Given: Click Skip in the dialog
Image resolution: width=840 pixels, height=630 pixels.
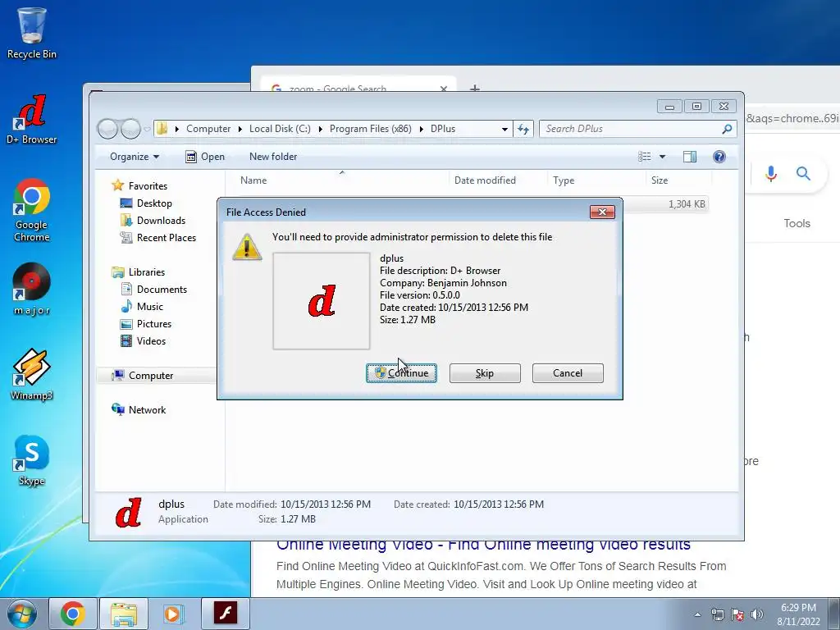Looking at the screenshot, I should point(485,373).
